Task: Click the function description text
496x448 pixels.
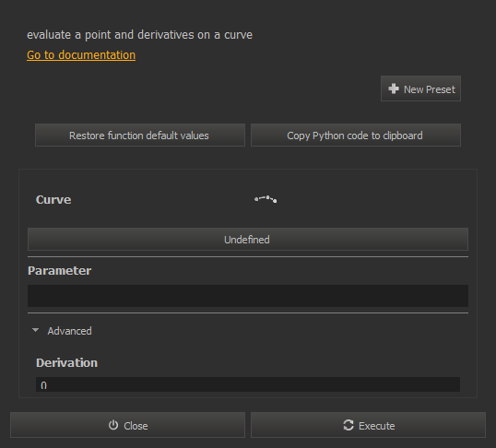Action: pyautogui.click(x=139, y=35)
